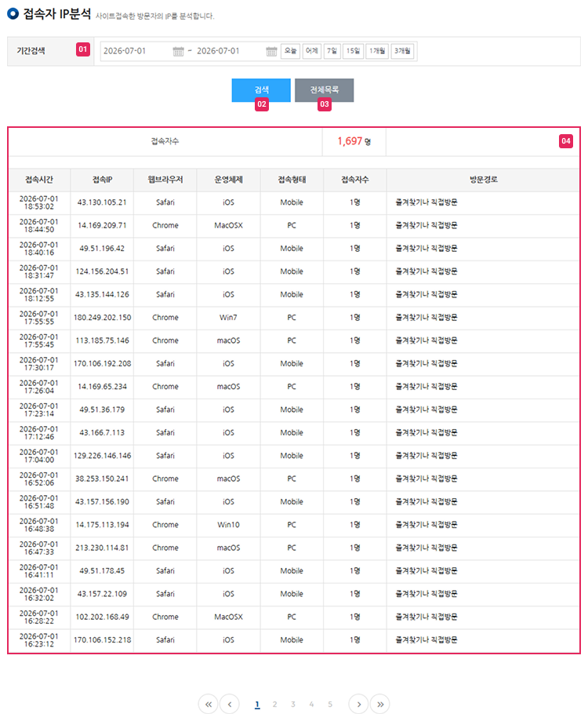The height and width of the screenshot is (721, 588).
Task: Select IP address 14.169.65.234
Action: 102,386
